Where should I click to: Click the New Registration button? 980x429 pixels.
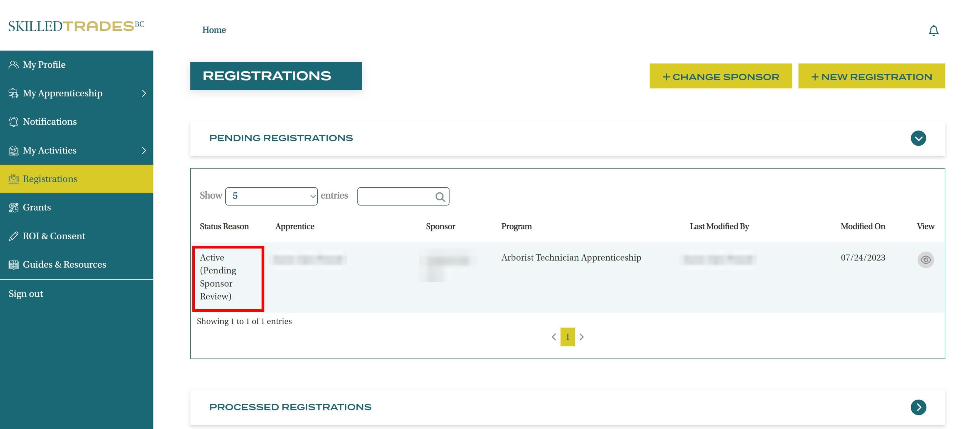click(871, 76)
